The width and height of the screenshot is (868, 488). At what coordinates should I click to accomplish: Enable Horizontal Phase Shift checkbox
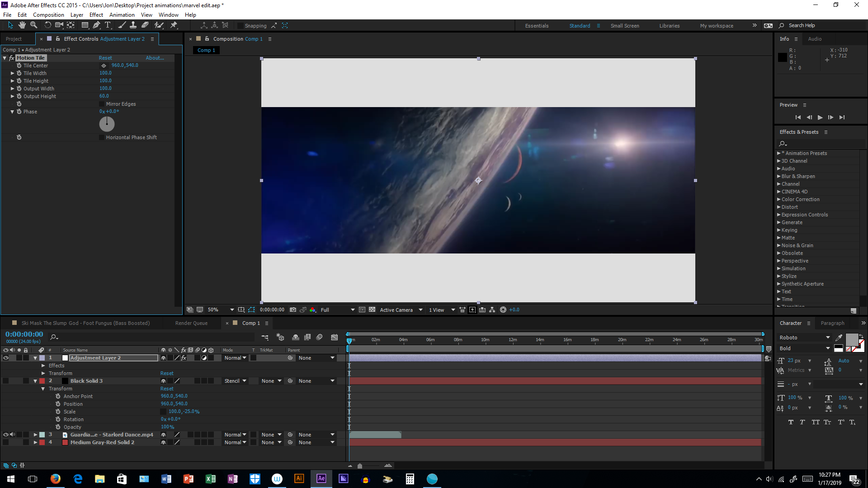pos(102,137)
